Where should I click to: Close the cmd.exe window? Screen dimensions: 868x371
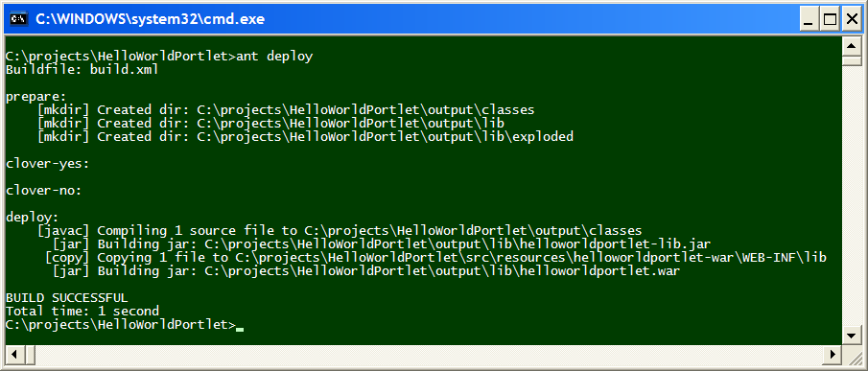(x=851, y=20)
